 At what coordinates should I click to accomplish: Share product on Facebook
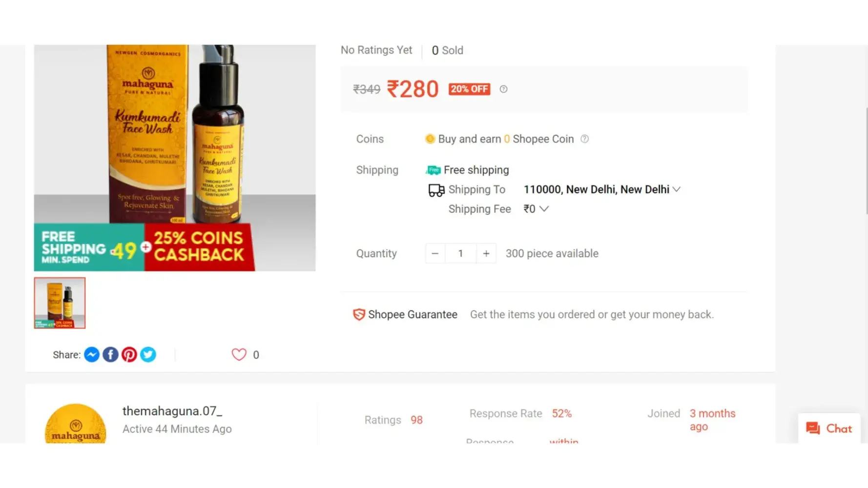(110, 355)
